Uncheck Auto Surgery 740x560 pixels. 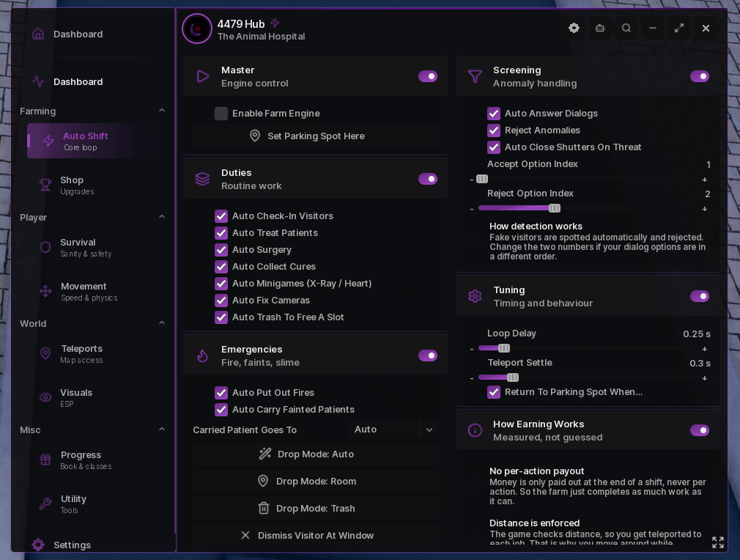[x=221, y=250]
